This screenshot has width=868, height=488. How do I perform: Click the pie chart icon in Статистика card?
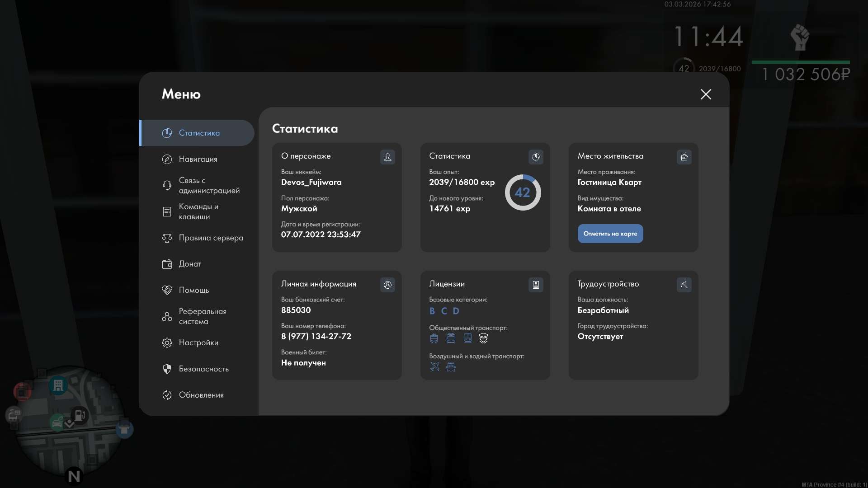coord(536,157)
